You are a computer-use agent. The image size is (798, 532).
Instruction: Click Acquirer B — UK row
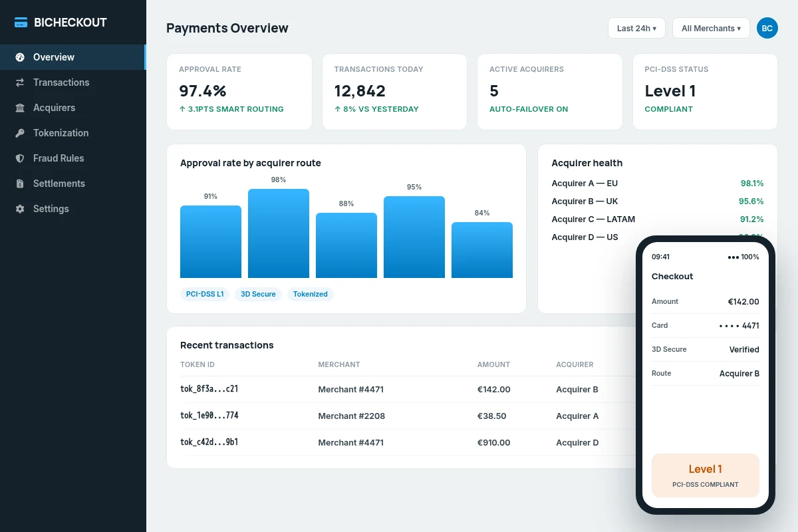coord(658,201)
